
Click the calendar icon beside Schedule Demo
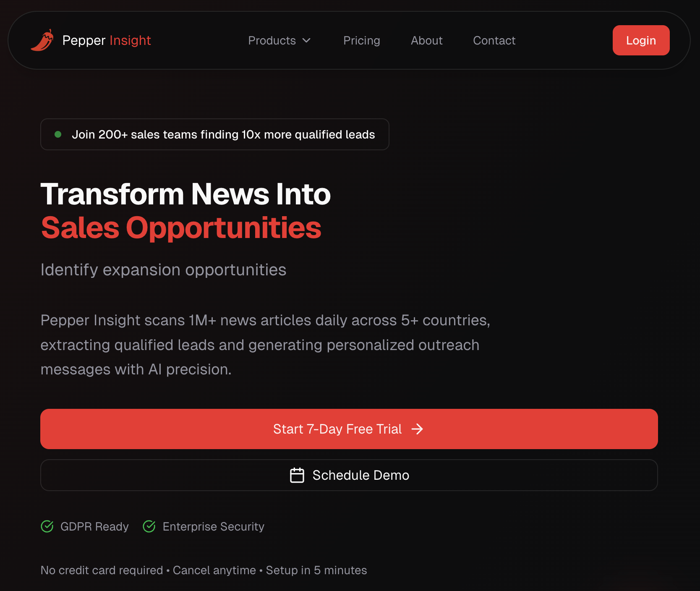click(297, 475)
